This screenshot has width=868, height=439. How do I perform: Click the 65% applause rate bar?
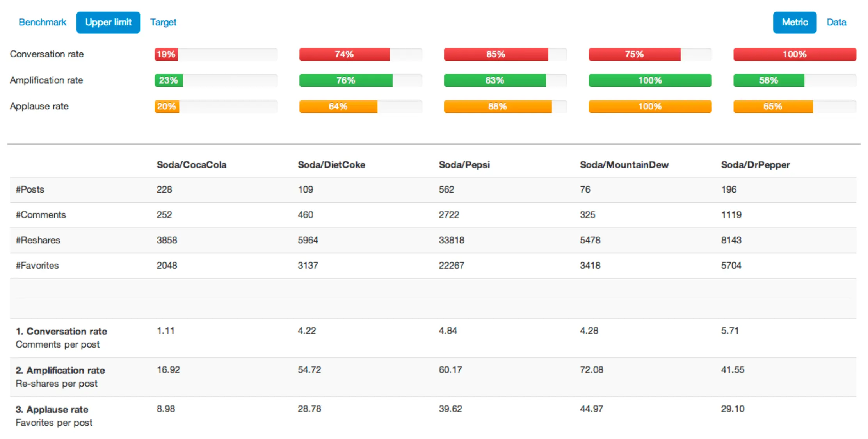[x=772, y=107]
